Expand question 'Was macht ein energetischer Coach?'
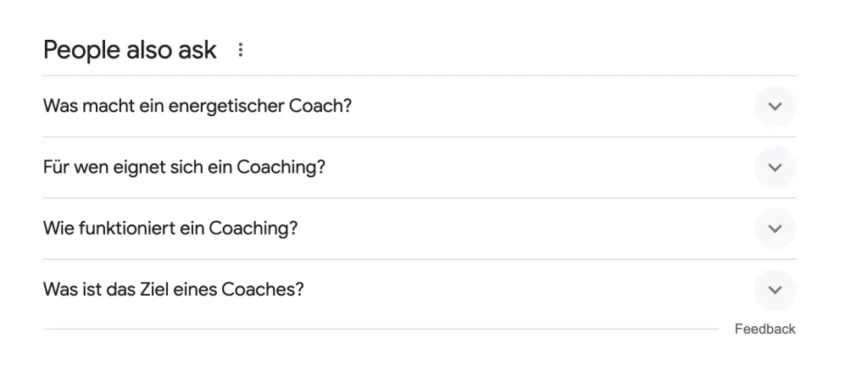The image size is (868, 366). point(197,107)
